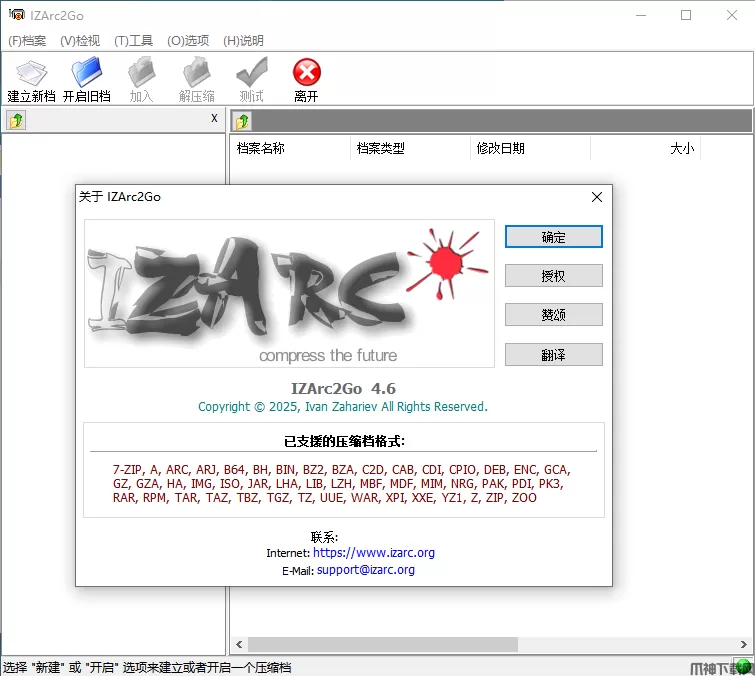Click the up-folder icon in the left panel
The image size is (755, 676).
16,120
